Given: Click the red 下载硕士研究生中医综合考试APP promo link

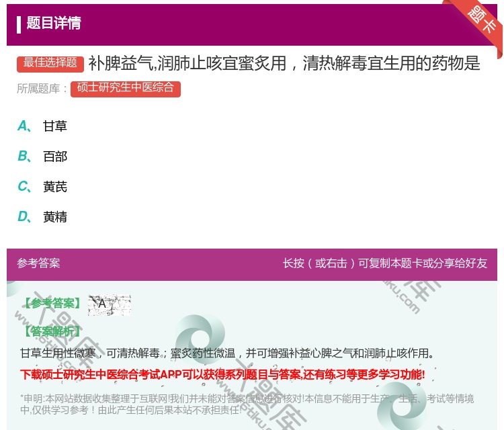Looking at the screenshot, I should coord(222,374).
